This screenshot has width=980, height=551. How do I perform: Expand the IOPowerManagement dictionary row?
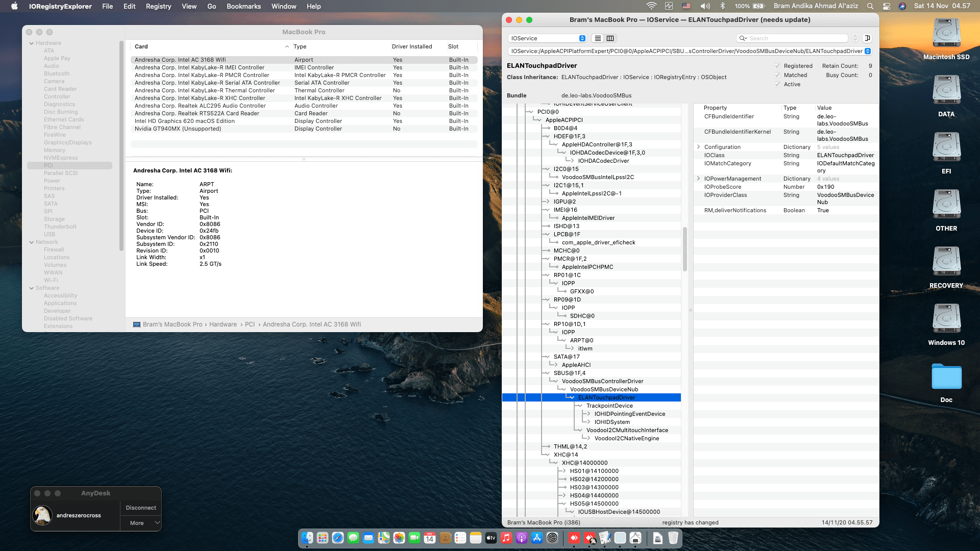[x=698, y=179]
